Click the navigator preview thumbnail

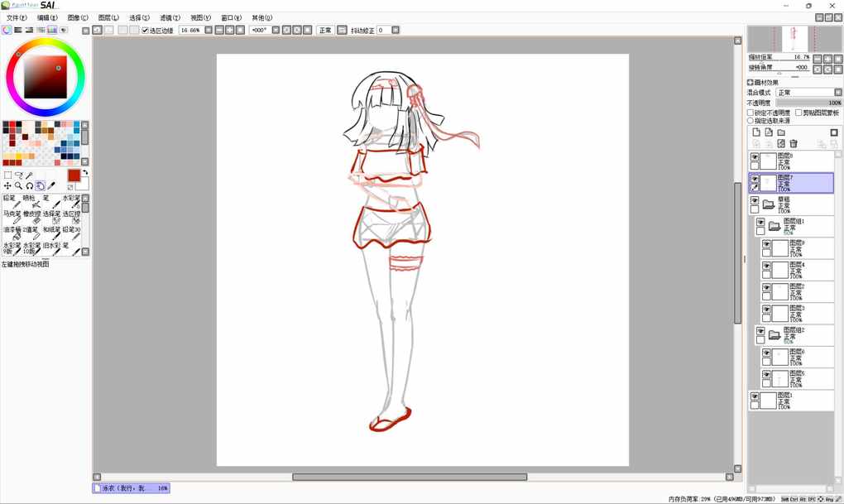click(794, 39)
